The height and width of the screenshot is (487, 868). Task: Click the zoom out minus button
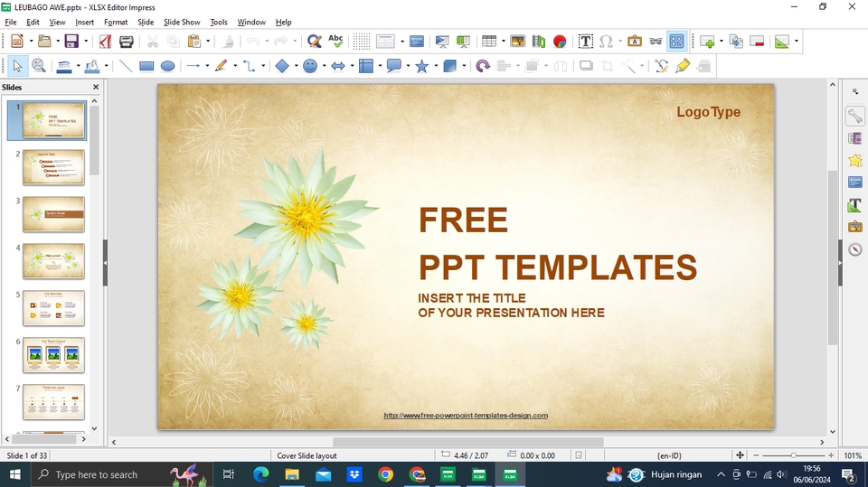pyautogui.click(x=756, y=455)
